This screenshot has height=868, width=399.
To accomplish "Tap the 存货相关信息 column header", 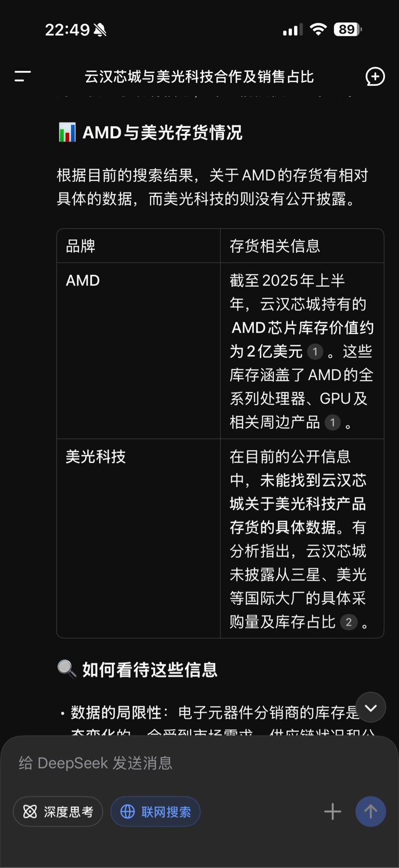I will pyautogui.click(x=275, y=246).
